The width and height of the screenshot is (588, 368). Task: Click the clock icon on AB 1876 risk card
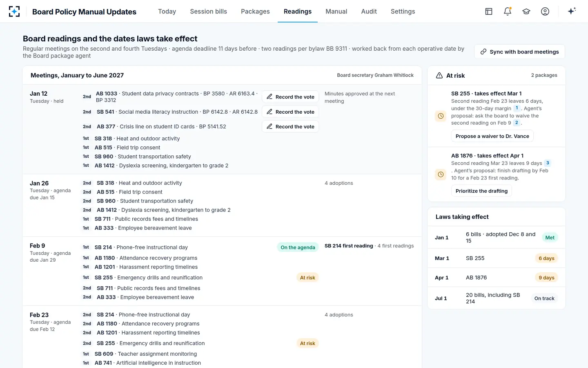(441, 175)
